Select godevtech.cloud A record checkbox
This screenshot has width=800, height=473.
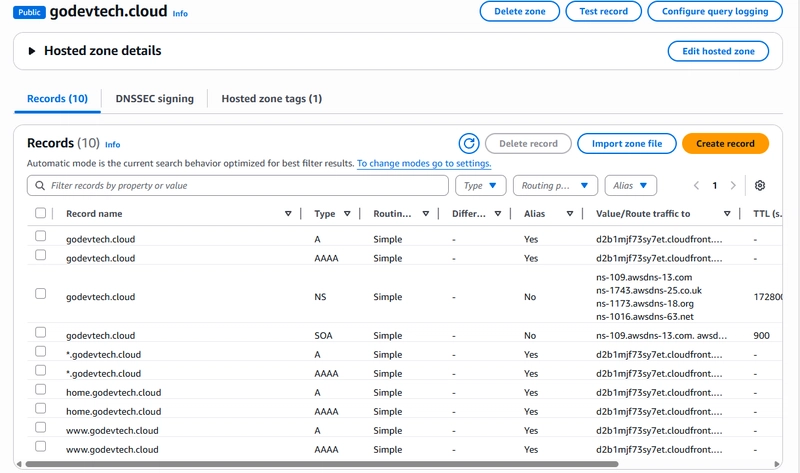point(40,236)
